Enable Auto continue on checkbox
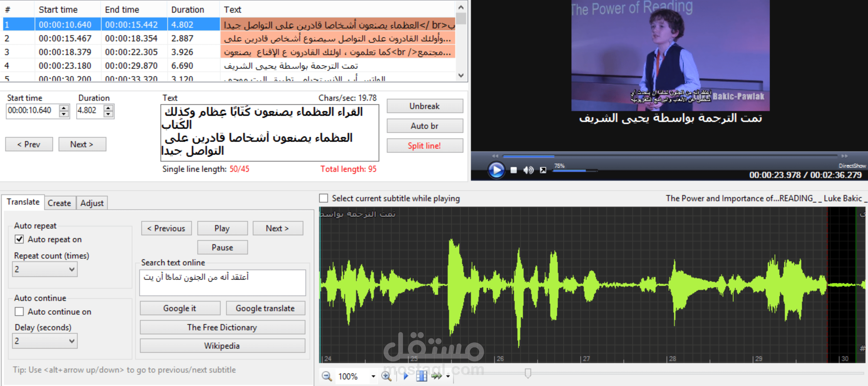 19,312
